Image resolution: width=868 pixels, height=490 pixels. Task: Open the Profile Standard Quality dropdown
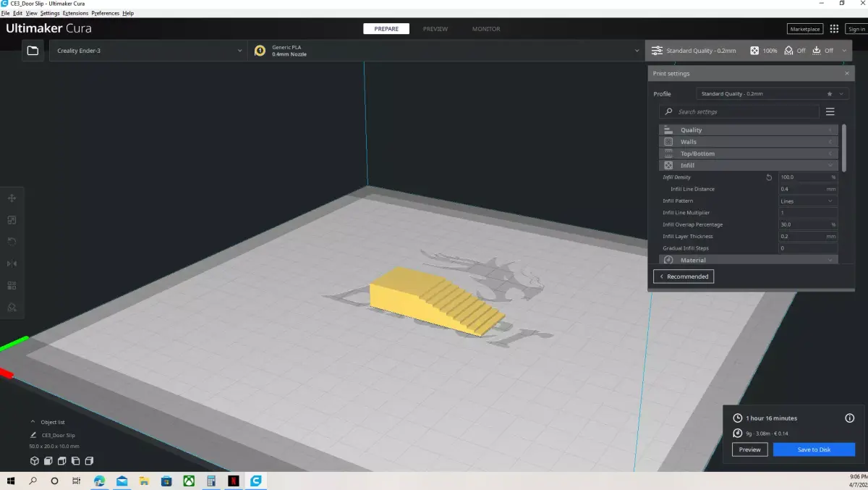tap(773, 94)
